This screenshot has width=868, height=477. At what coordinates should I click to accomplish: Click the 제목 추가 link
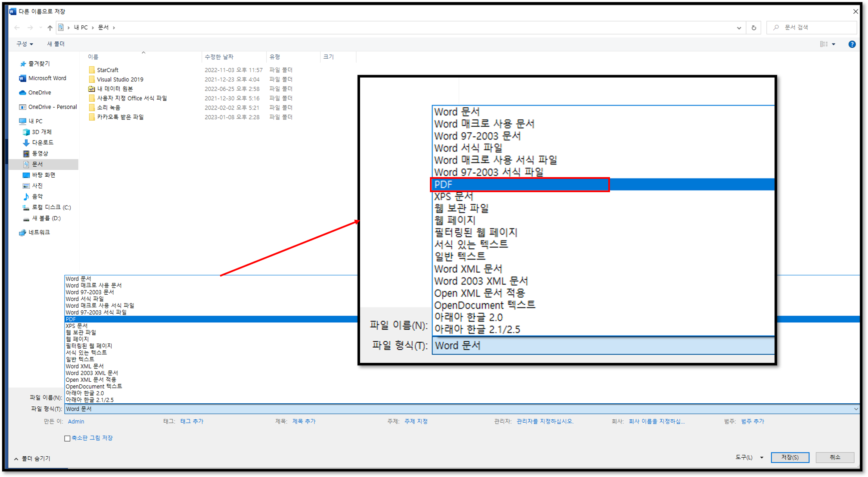click(x=304, y=421)
